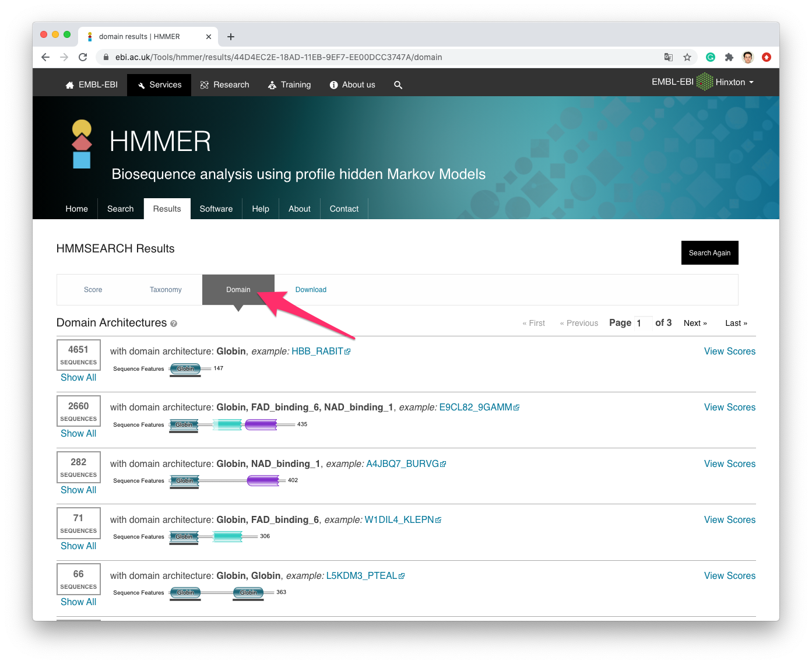Click the browser profile avatar icon
The height and width of the screenshot is (664, 812).
[747, 57]
